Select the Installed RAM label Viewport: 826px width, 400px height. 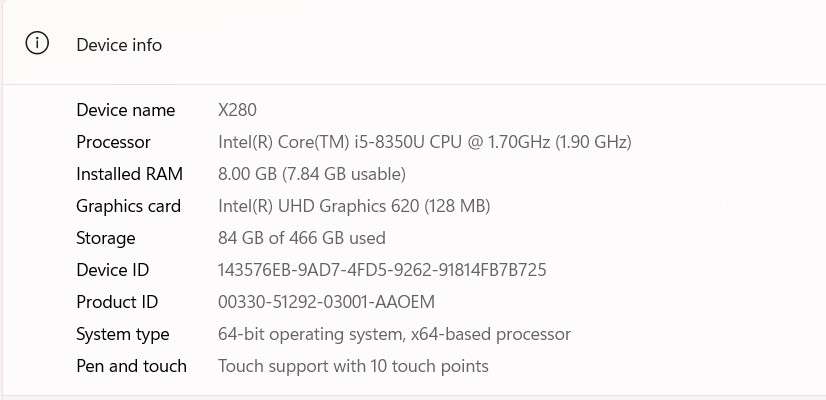130,174
